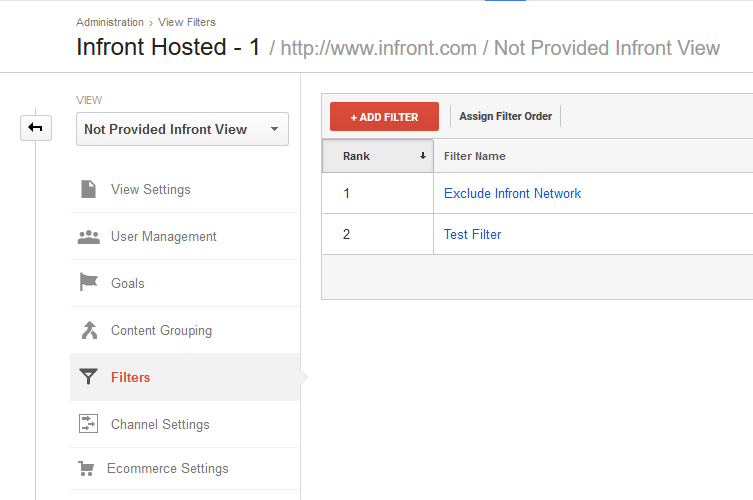
Task: Open the Exclude Infront Network filter
Action: pyautogui.click(x=512, y=193)
